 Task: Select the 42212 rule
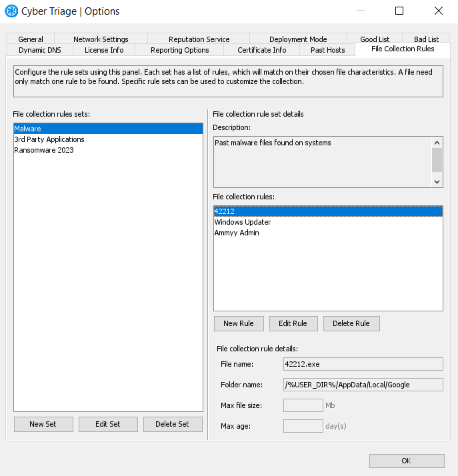point(328,211)
